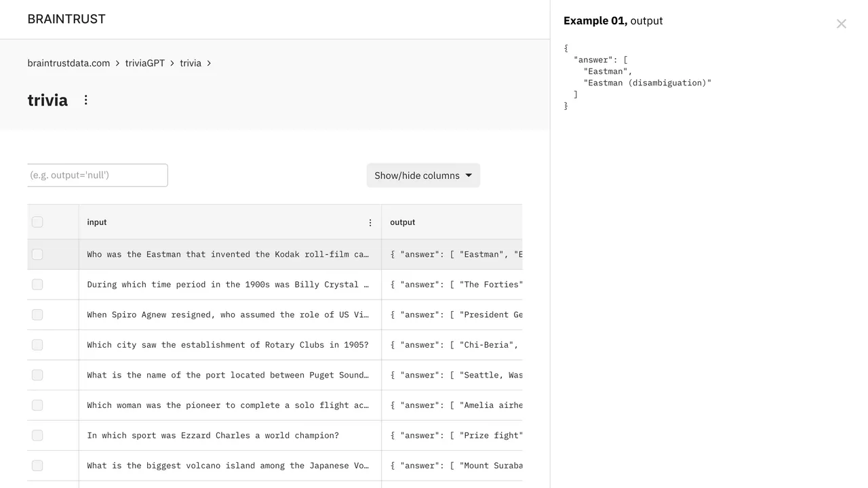Go to triviaGPT breadcrumb link
This screenshot has height=488, width=868.
coord(145,63)
